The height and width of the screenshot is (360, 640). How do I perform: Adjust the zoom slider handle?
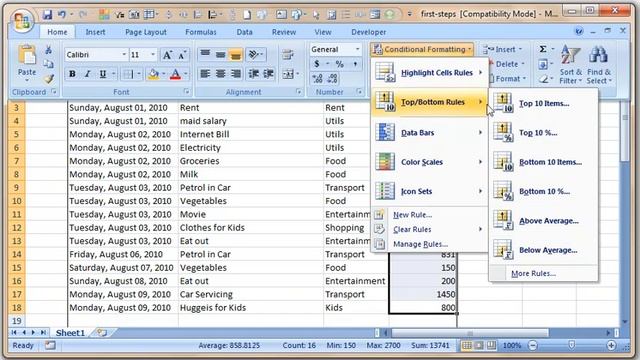[572, 345]
